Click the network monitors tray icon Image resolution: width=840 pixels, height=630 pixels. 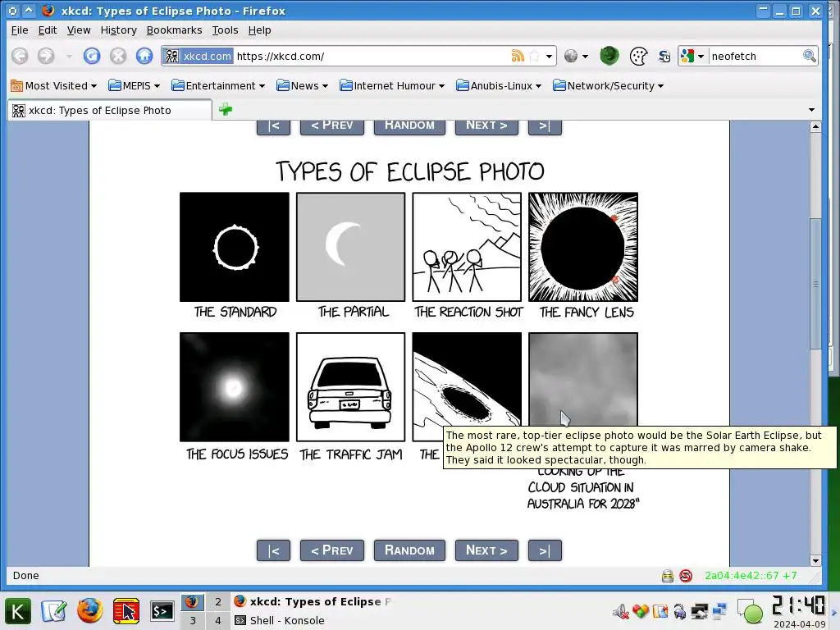tap(719, 611)
